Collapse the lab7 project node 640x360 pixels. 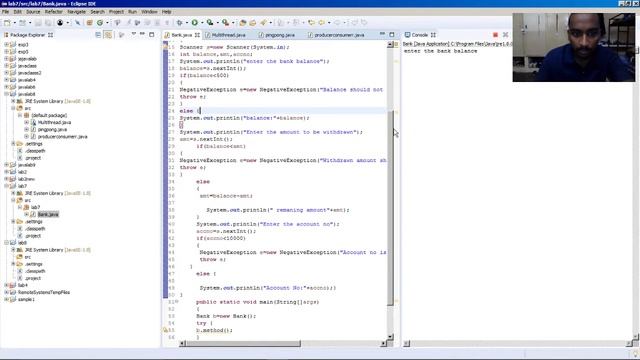pos(6,186)
